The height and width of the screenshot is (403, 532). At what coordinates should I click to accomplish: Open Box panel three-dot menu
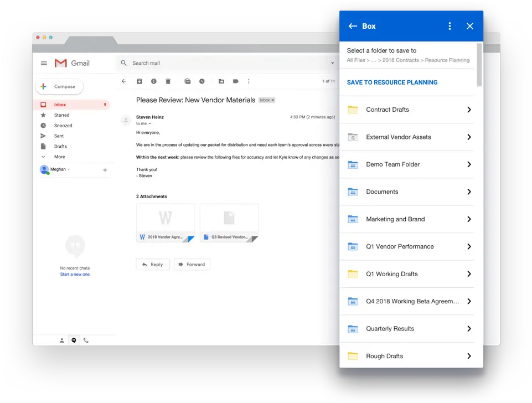450,26
